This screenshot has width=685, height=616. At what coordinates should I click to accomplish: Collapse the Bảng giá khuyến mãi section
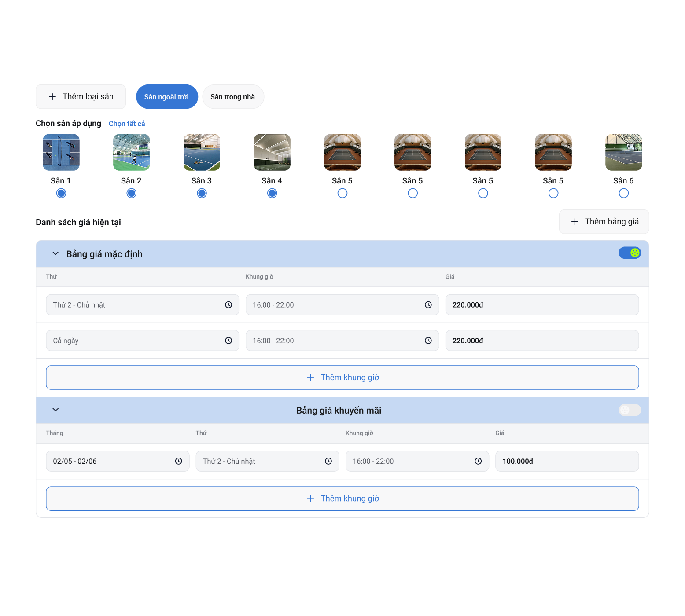pos(55,410)
